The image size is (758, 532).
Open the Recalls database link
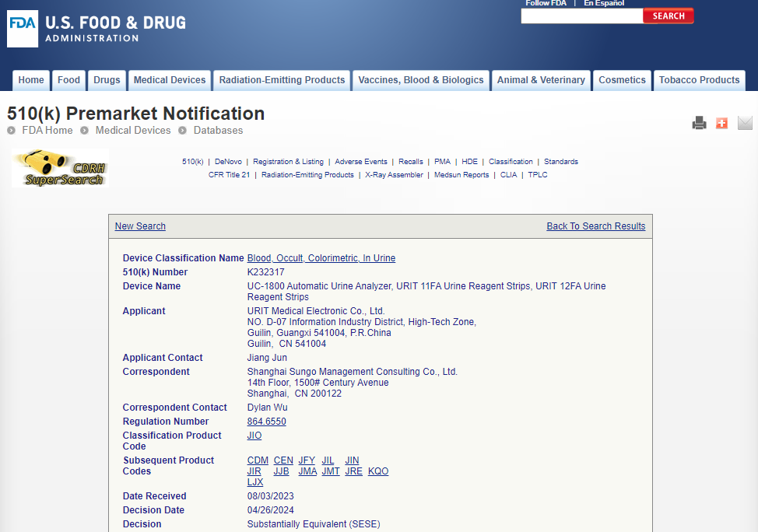click(410, 162)
